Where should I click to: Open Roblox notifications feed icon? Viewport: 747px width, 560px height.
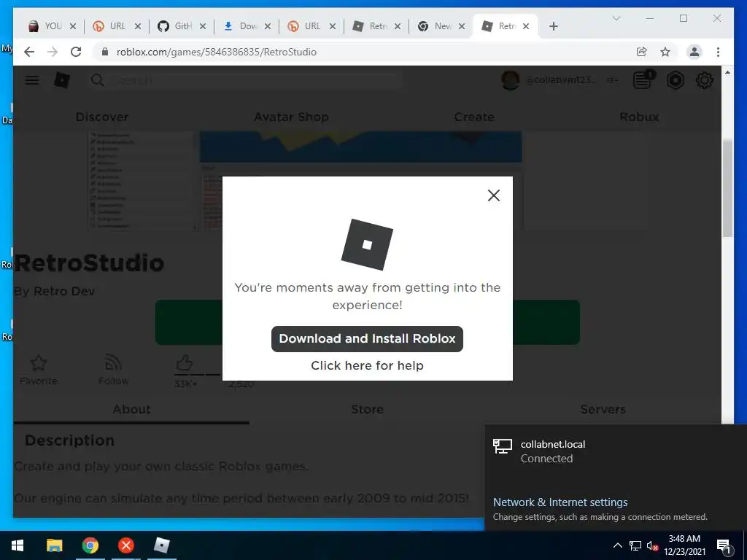point(643,80)
